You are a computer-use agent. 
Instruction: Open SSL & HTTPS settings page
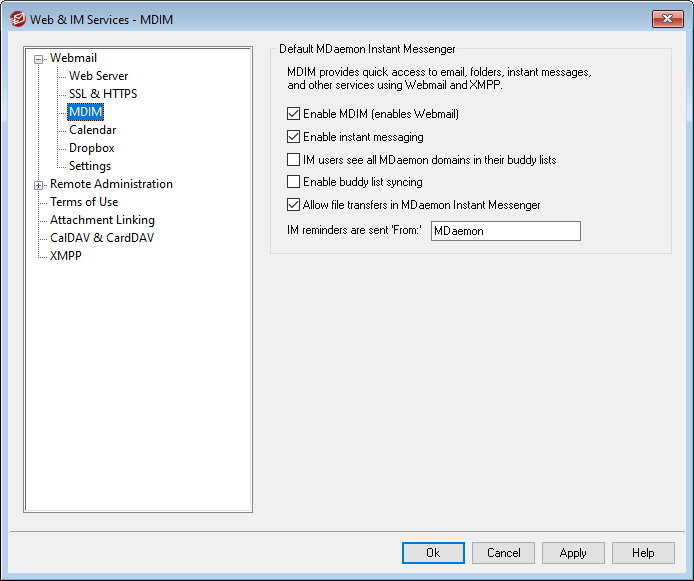coord(103,94)
